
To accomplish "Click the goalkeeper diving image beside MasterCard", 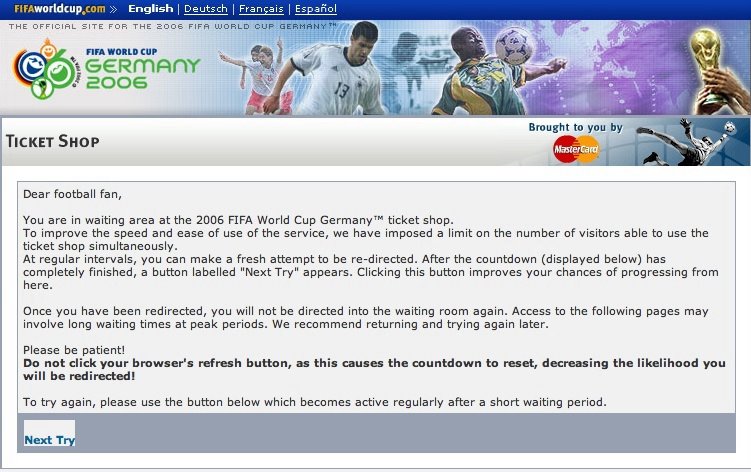I will pyautogui.click(x=686, y=142).
